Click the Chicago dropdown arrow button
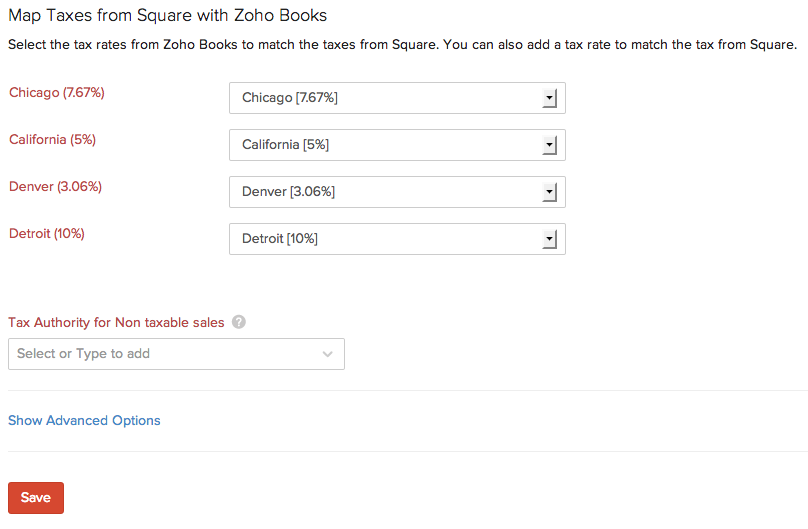This screenshot has width=808, height=529. (x=549, y=98)
